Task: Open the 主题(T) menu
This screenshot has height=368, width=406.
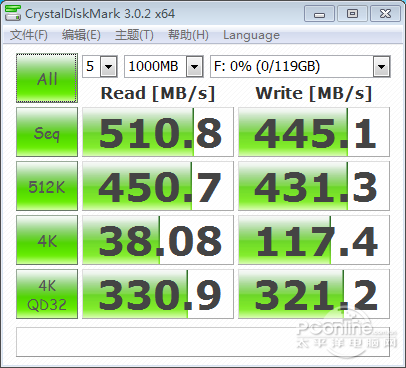Action: click(x=134, y=35)
